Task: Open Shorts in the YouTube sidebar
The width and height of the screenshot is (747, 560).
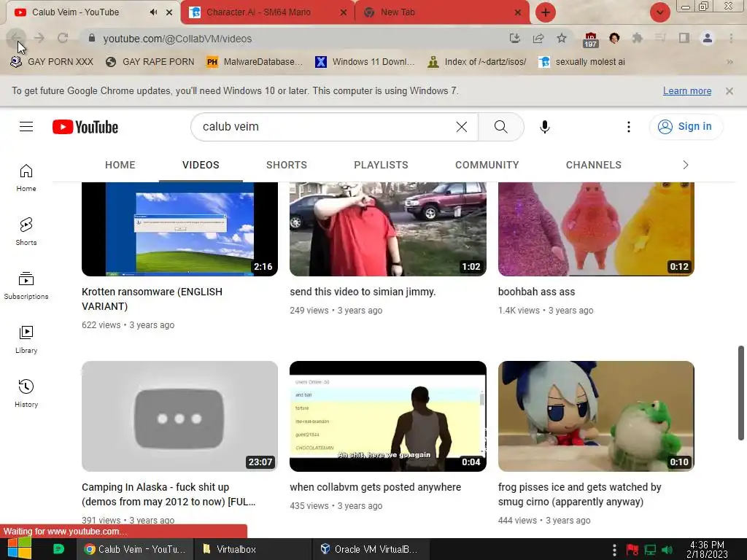Action: coord(26,231)
